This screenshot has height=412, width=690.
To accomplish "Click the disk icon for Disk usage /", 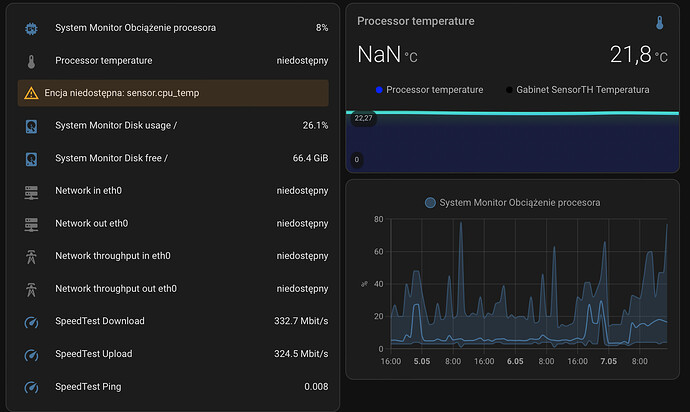I will pos(31,127).
